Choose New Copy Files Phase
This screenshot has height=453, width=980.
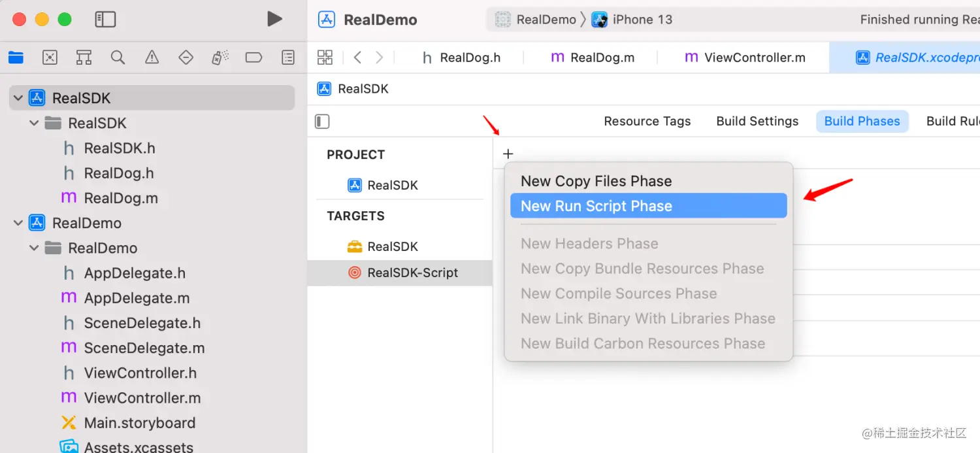pos(596,181)
